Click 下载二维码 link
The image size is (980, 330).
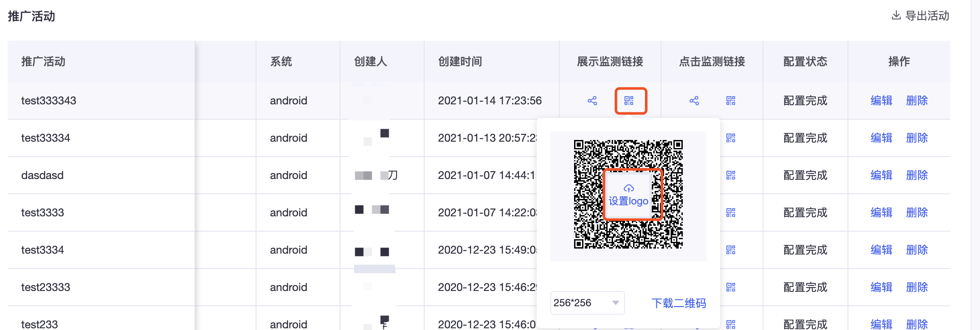679,303
